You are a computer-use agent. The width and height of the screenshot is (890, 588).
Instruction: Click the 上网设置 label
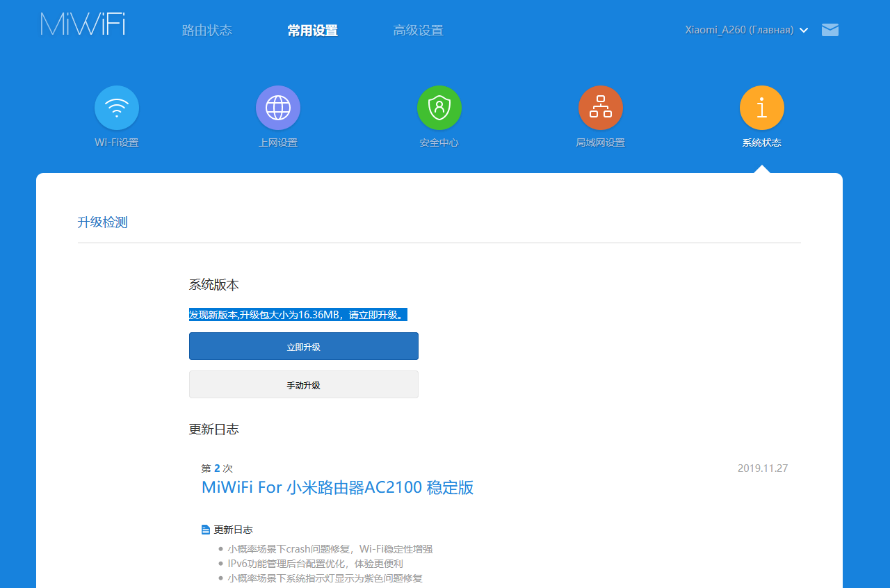(x=278, y=143)
